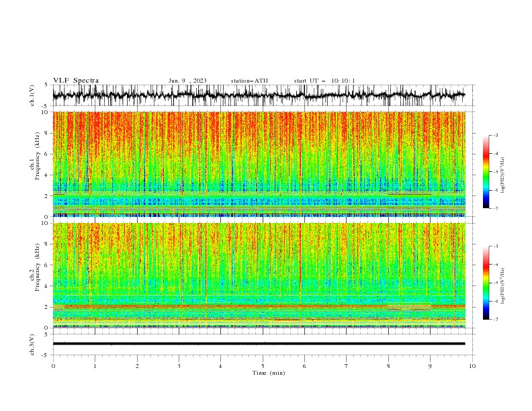Click the ch.1 frequency tick label "4"
The width and height of the screenshot is (532, 411).
47,175
